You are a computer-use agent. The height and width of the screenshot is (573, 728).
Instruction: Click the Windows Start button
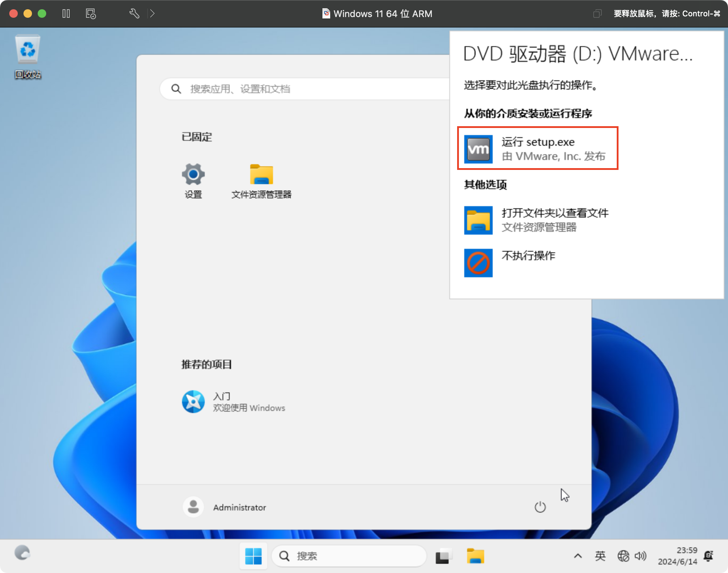click(253, 556)
